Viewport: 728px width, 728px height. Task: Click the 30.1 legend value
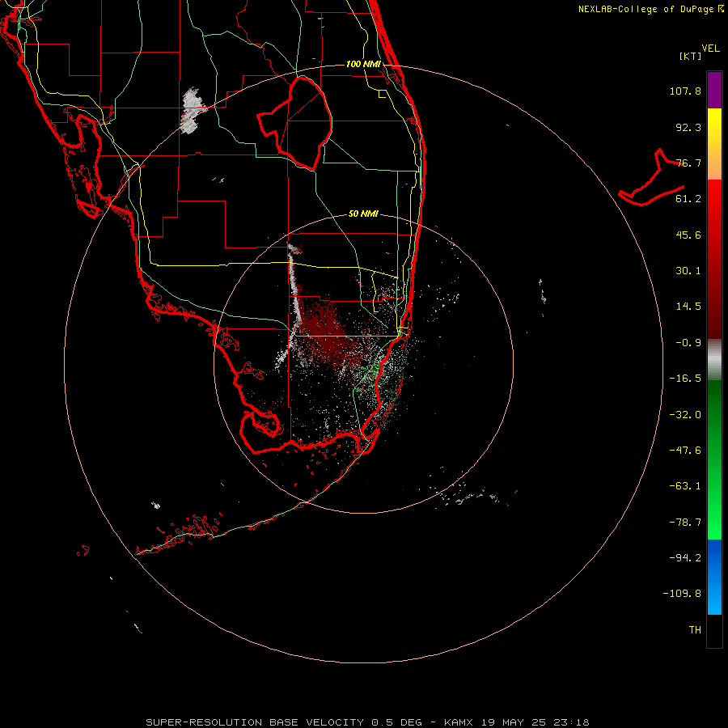pos(688,271)
